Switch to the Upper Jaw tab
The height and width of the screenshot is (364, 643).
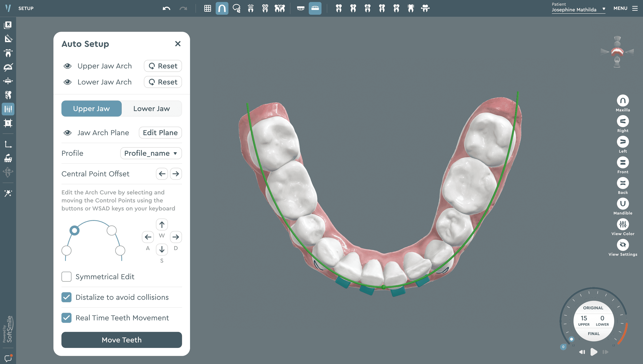91,109
